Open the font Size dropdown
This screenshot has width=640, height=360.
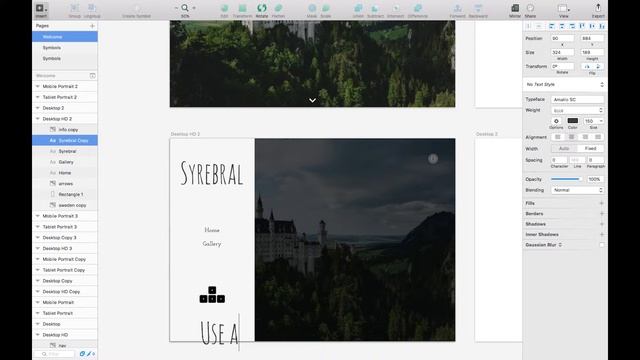pos(593,121)
